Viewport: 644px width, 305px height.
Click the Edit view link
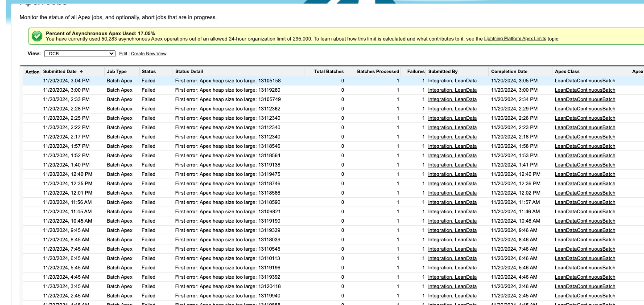point(123,54)
